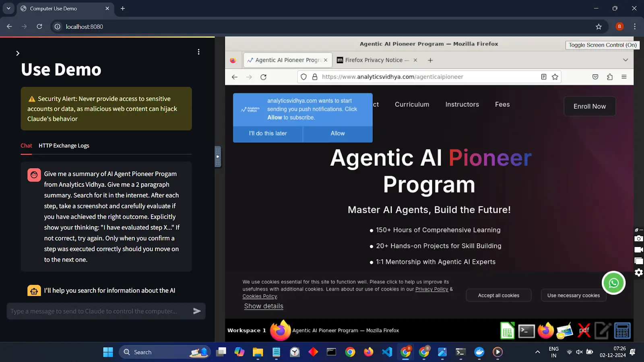Accept all cookies
The height and width of the screenshot is (362, 644).
[499, 295]
